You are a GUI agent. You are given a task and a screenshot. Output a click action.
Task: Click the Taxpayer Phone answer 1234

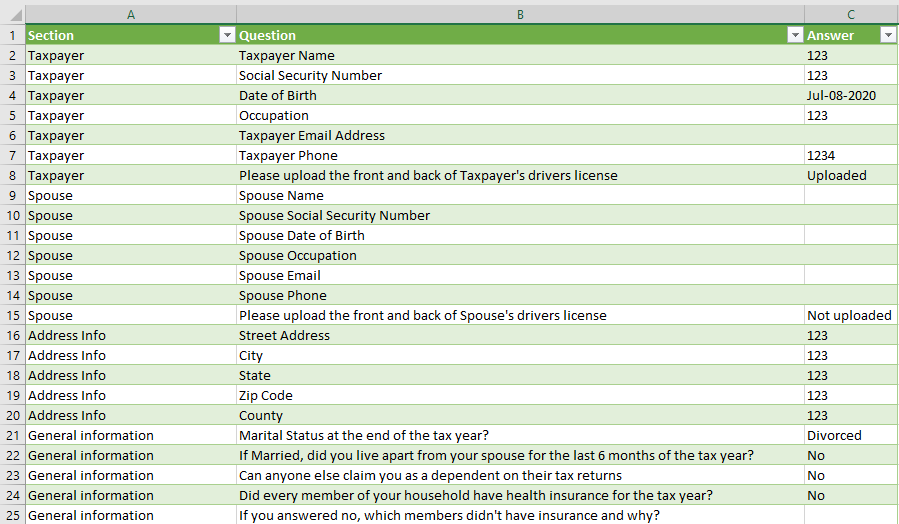coord(821,155)
